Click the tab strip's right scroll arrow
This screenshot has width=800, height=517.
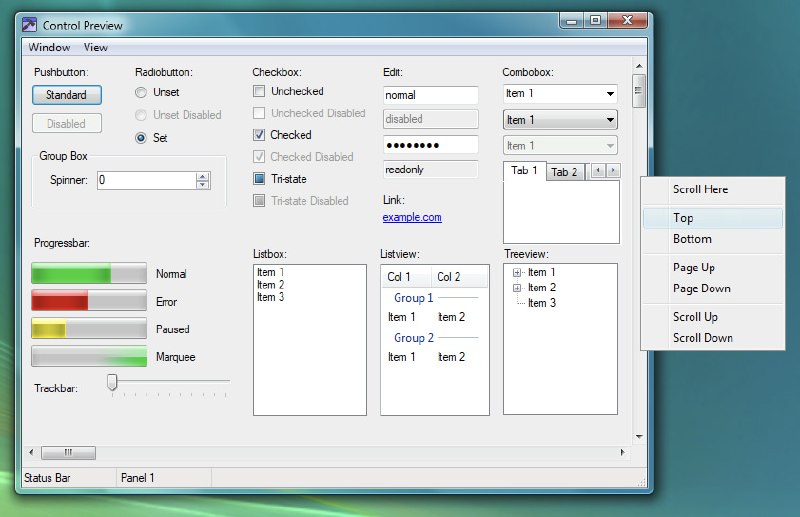(x=613, y=171)
